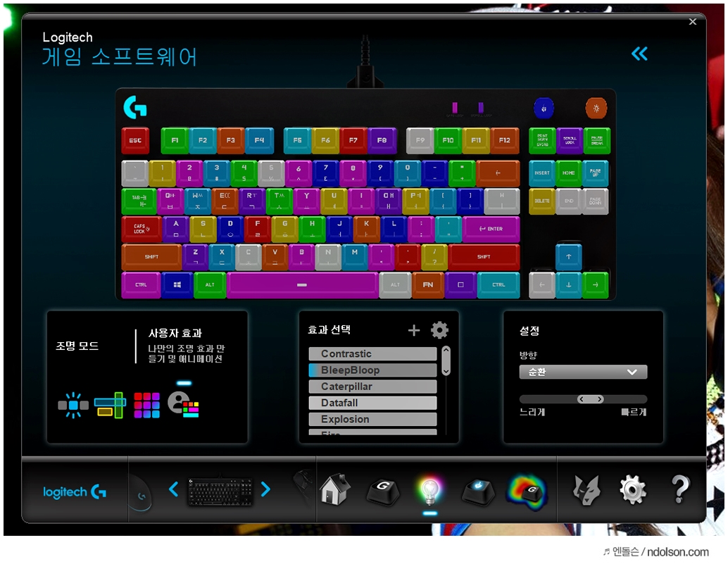728x564 pixels.
Task: Click the F9 key on keyboard
Action: [420, 140]
